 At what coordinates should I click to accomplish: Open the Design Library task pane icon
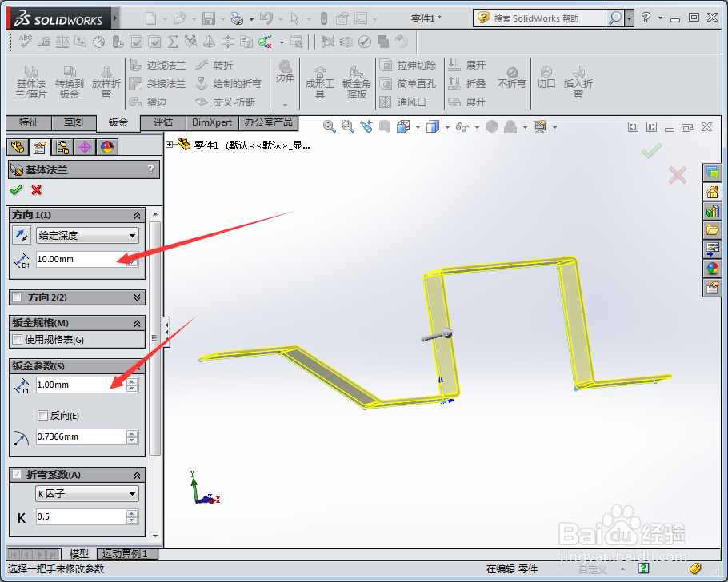tap(712, 211)
